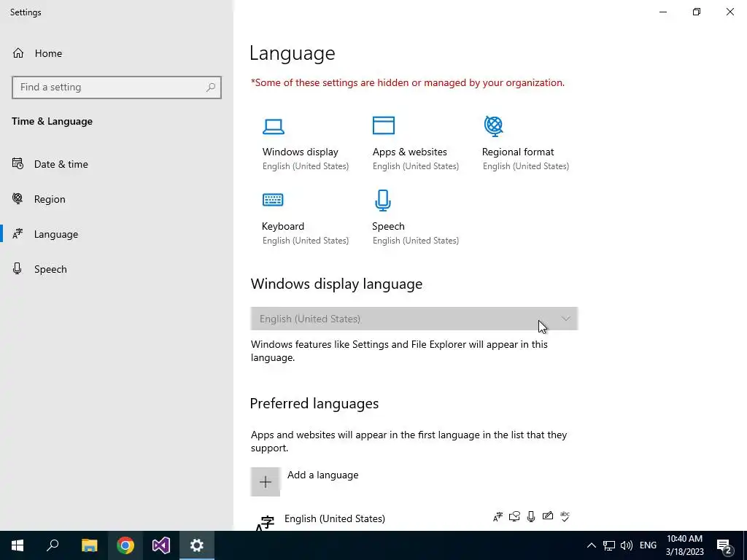Image resolution: width=747 pixels, height=560 pixels.
Task: Click the Date & time calendar icon
Action: (18, 164)
